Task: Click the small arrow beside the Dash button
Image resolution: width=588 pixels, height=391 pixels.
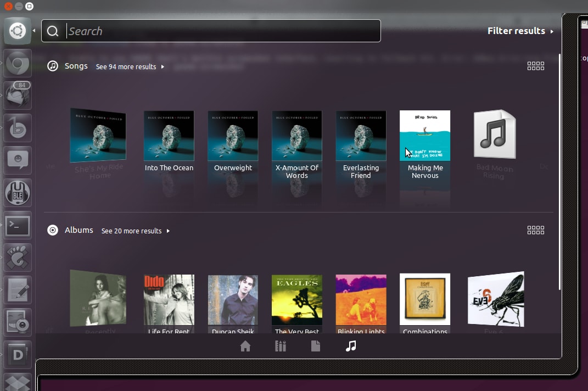Action: coord(33,31)
